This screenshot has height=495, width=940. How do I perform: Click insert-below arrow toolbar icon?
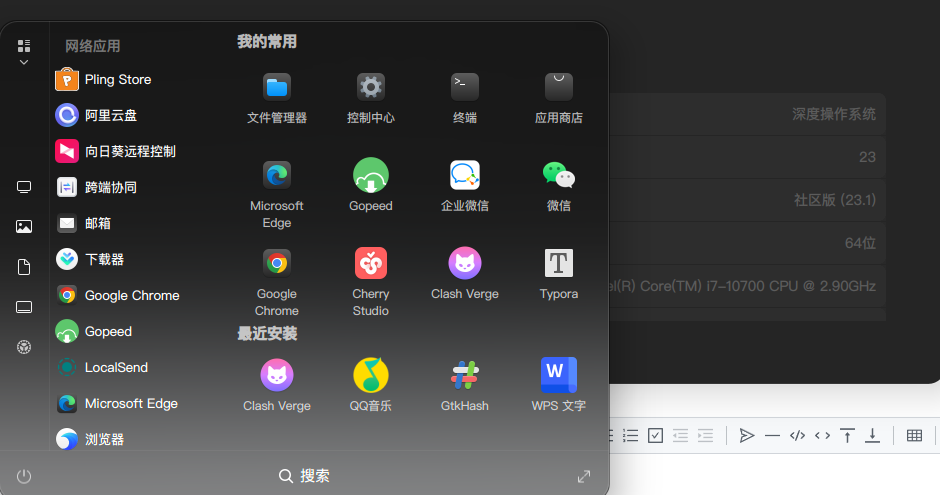872,436
